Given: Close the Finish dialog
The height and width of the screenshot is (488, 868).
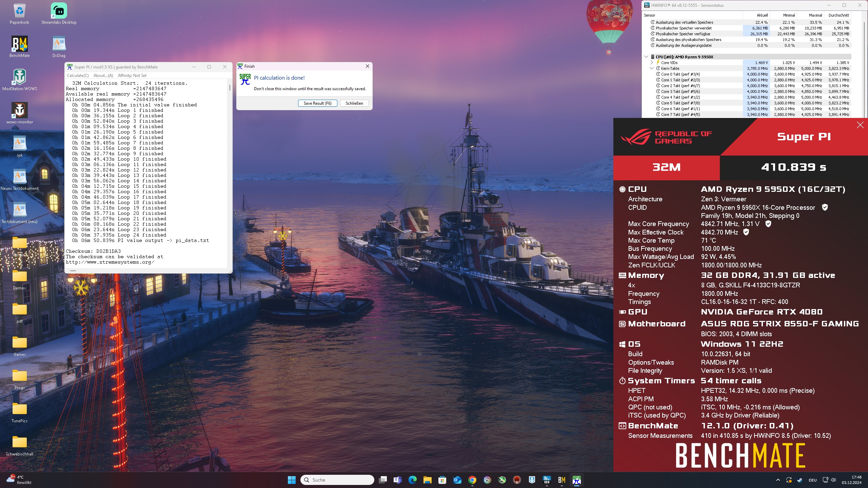Looking at the screenshot, I should [367, 66].
